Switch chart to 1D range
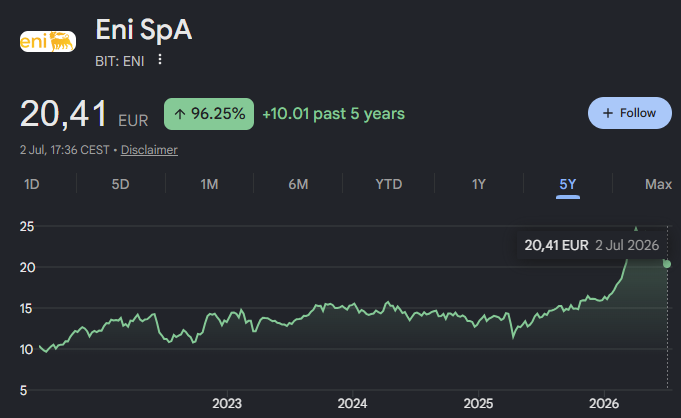 [32, 184]
